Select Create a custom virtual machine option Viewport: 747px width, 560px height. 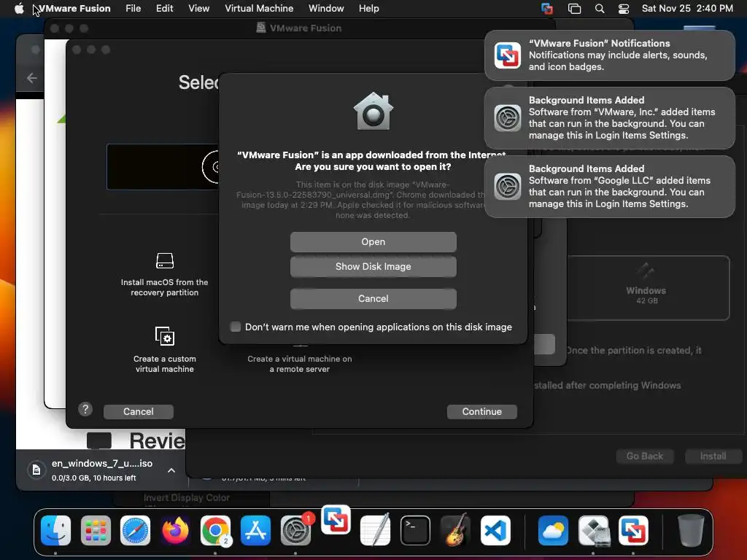pos(164,349)
